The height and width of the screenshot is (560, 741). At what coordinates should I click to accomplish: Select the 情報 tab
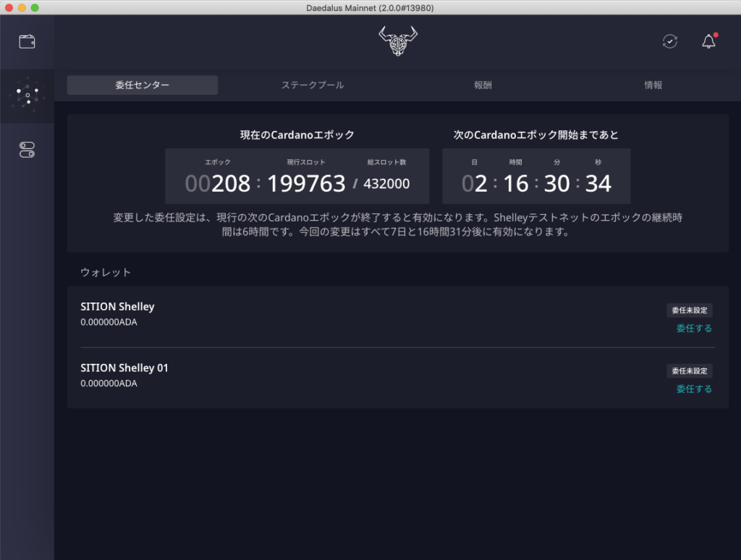(653, 85)
